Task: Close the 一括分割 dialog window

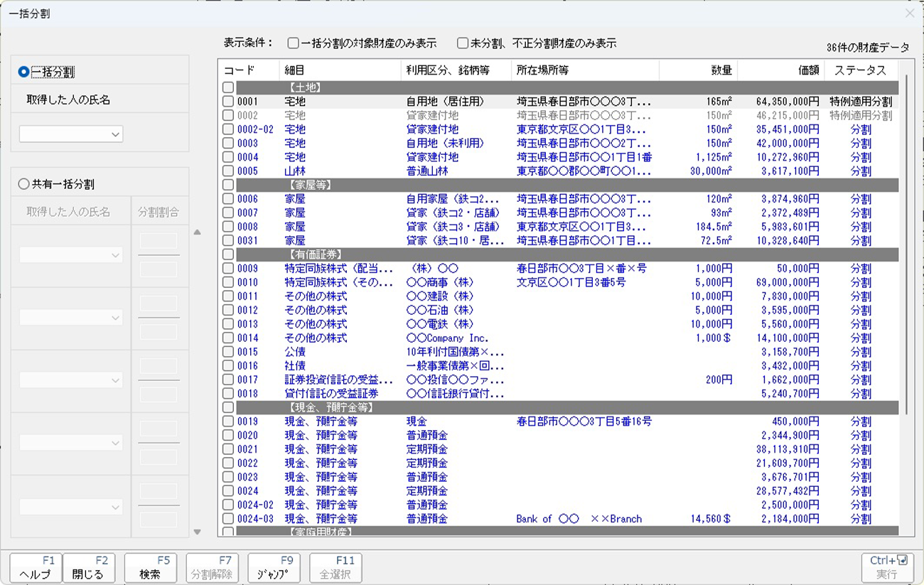Action: coord(910,14)
